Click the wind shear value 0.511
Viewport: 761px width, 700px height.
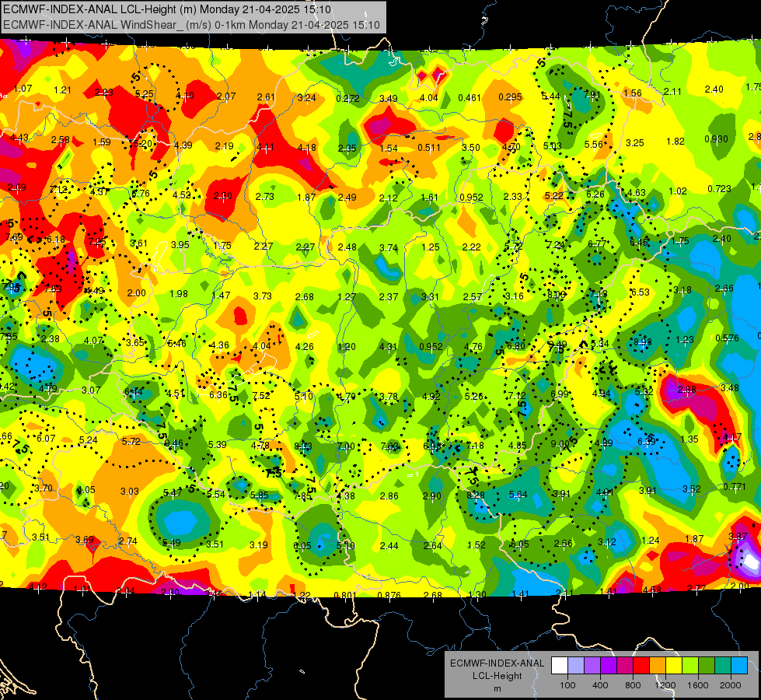(429, 148)
